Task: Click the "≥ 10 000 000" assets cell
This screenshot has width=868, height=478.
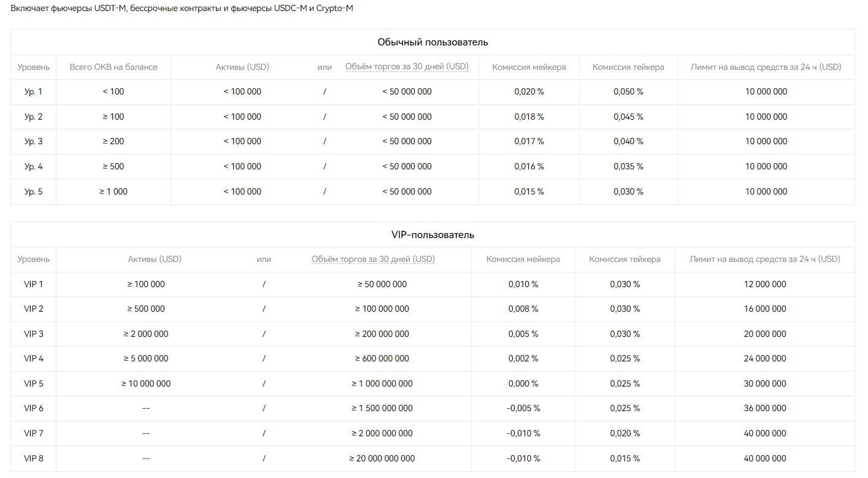Action: click(146, 384)
